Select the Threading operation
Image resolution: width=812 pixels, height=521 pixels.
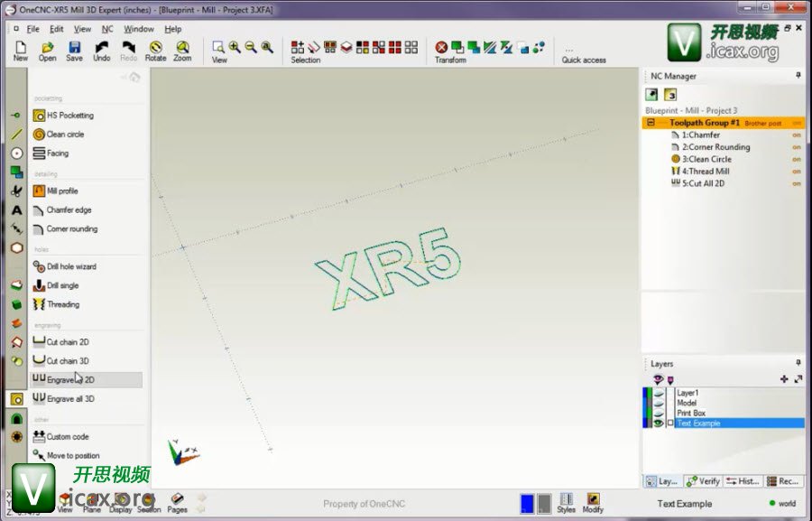click(39, 304)
